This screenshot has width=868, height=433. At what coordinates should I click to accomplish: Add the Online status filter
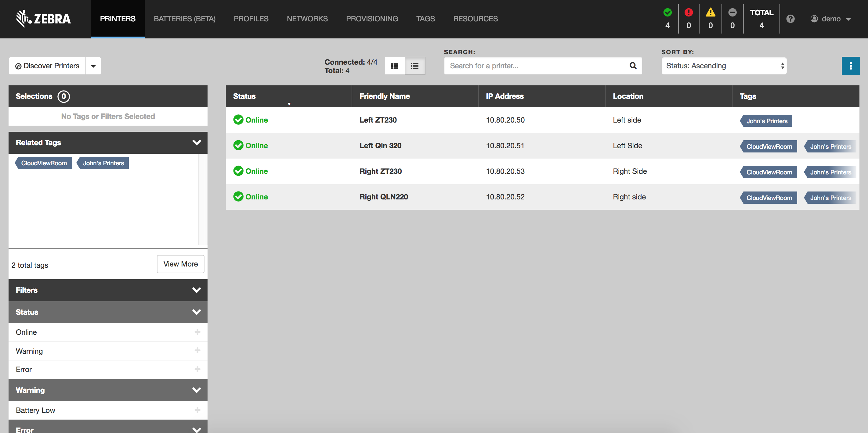(197, 332)
